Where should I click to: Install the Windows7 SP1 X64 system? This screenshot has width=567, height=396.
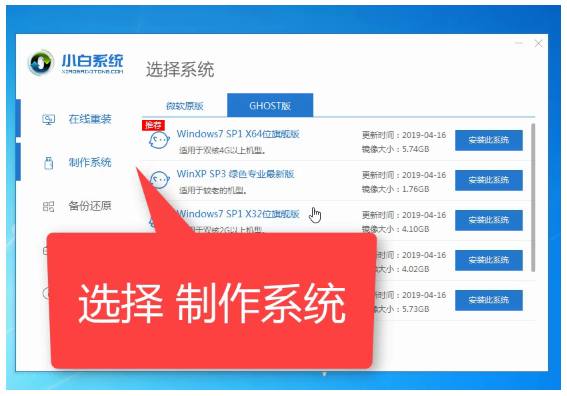click(489, 140)
